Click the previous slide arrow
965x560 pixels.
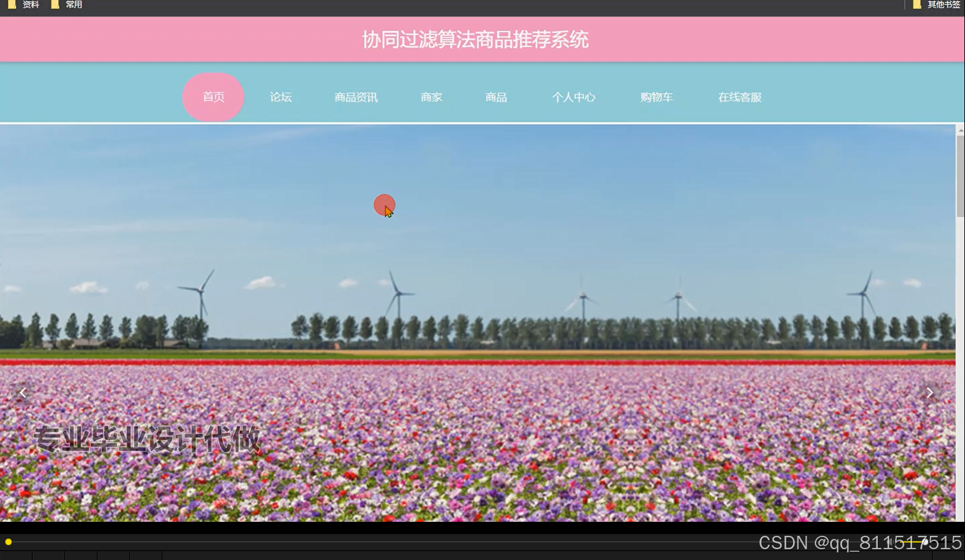pyautogui.click(x=23, y=392)
